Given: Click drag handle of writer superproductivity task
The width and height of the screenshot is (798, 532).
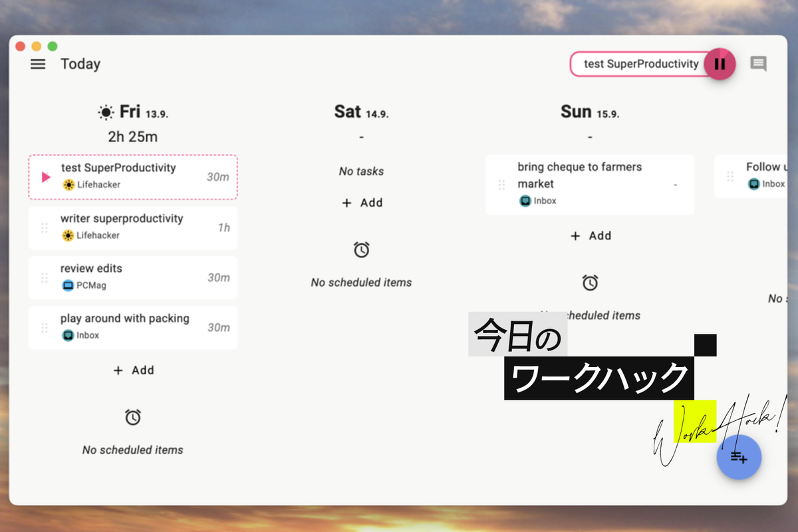Looking at the screenshot, I should 45,227.
